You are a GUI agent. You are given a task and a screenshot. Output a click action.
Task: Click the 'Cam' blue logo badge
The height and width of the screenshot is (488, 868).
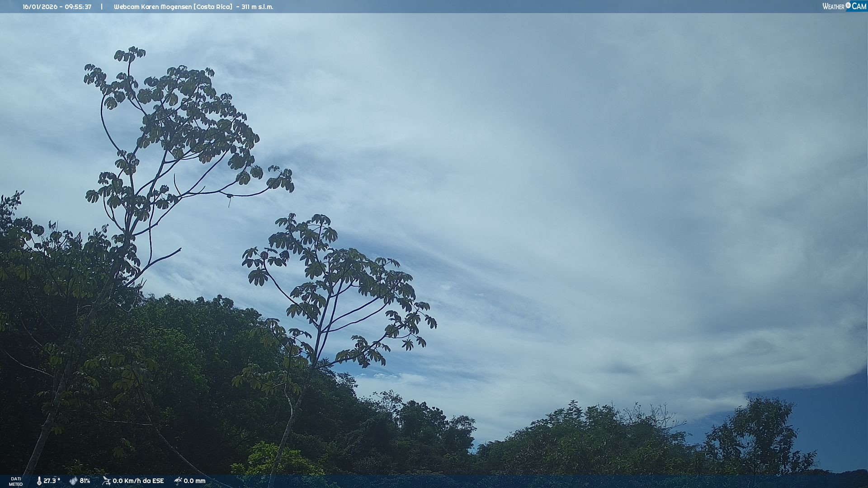859,6
